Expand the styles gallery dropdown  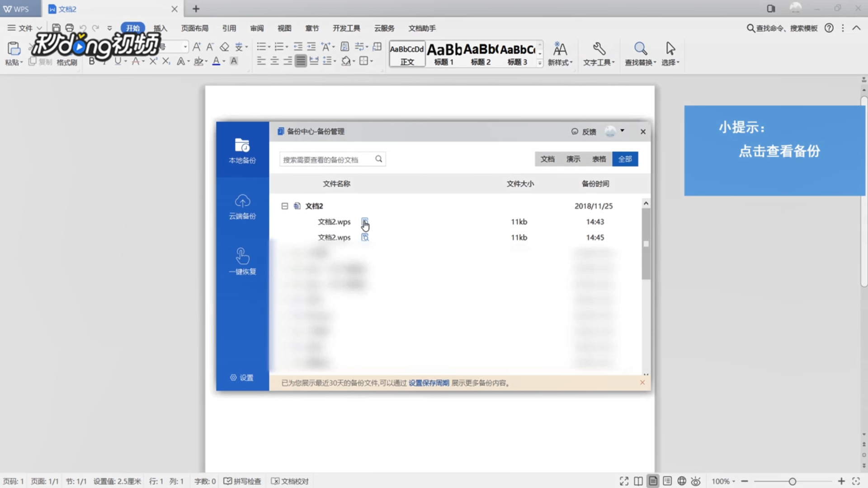click(x=539, y=63)
